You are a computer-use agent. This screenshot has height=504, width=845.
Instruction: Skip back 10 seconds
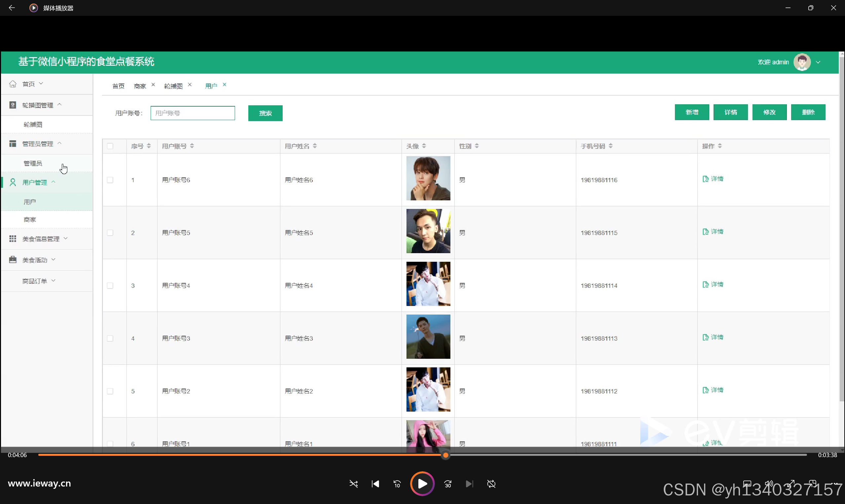397,484
